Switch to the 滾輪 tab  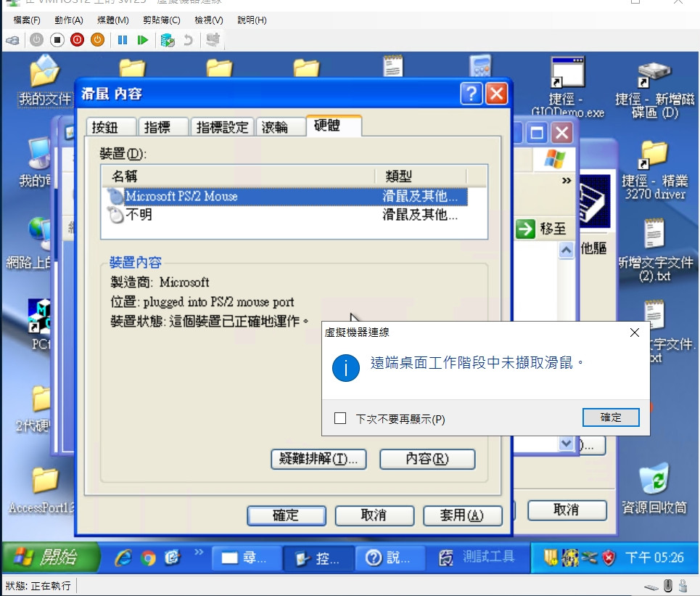click(280, 127)
